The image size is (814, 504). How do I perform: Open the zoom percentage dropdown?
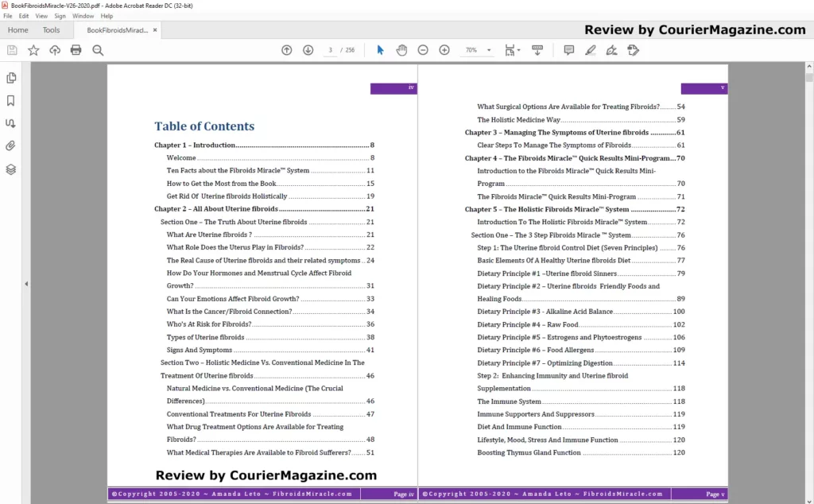(x=489, y=50)
